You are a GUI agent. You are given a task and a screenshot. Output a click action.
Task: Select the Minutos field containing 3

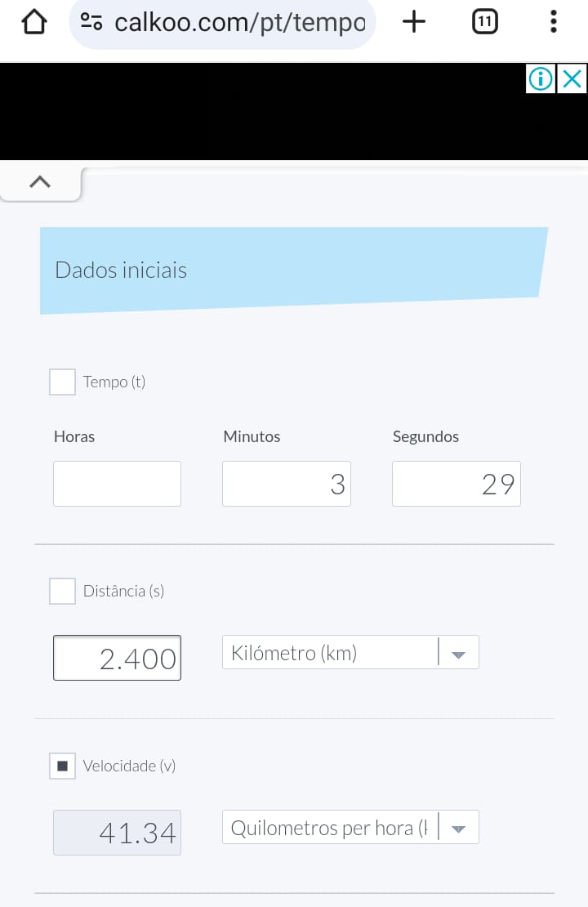287,484
